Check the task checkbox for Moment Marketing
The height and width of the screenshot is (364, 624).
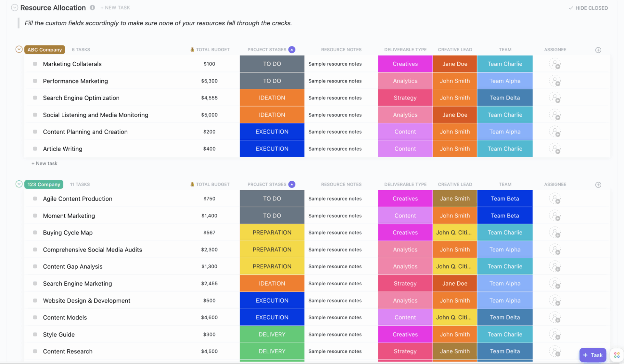[x=35, y=215]
